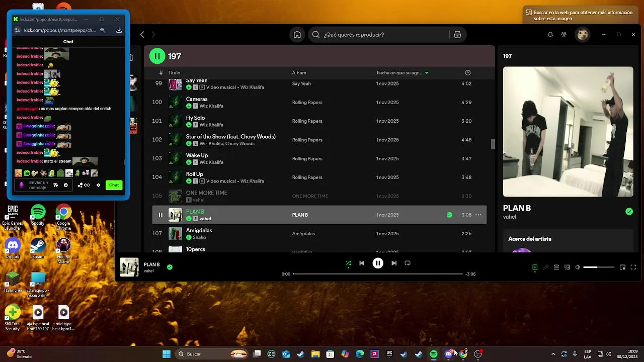
Task: Click Enviar un mensaje chat field
Action: [39, 185]
